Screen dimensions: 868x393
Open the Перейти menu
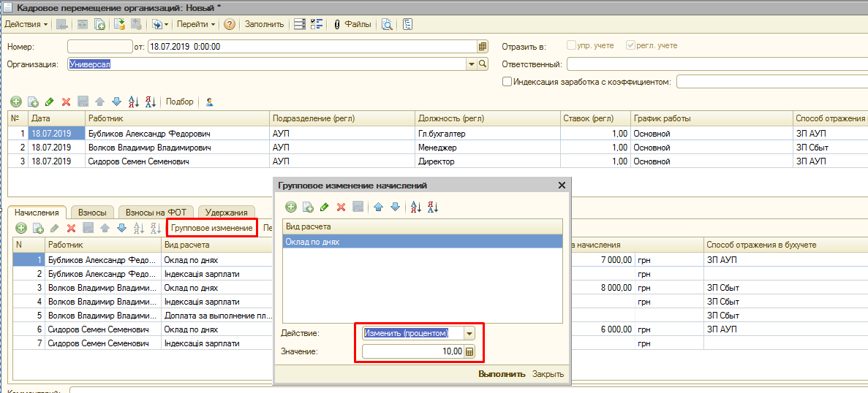(x=196, y=24)
